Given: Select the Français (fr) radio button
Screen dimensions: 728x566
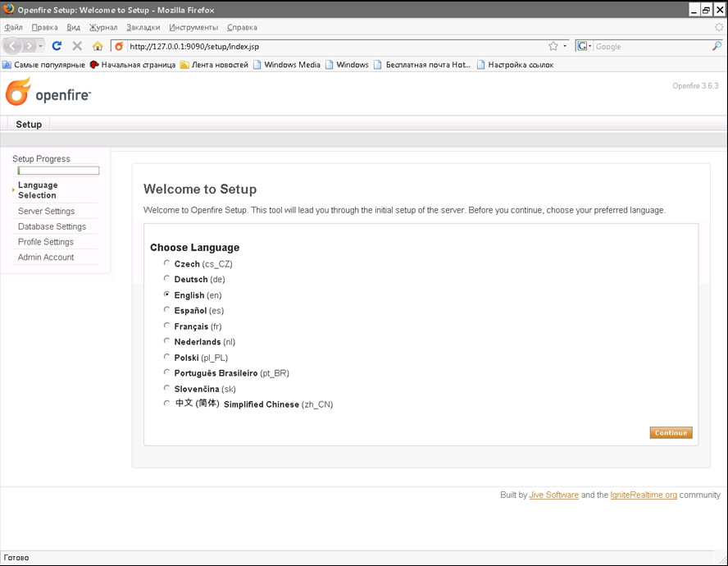Looking at the screenshot, I should pyautogui.click(x=166, y=326).
